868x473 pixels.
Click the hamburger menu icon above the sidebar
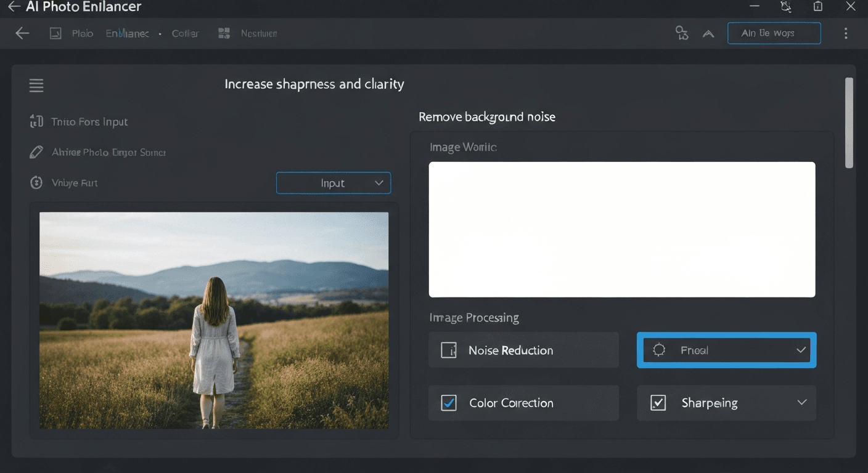click(x=36, y=85)
